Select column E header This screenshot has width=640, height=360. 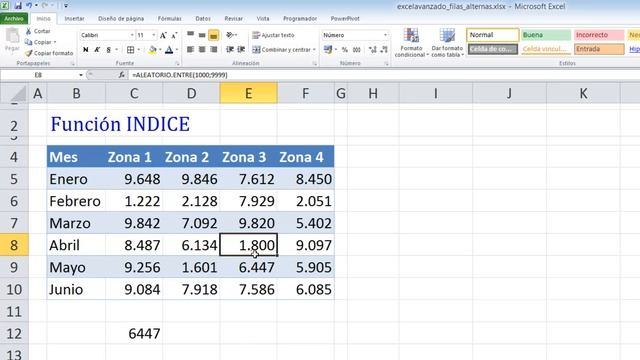248,93
